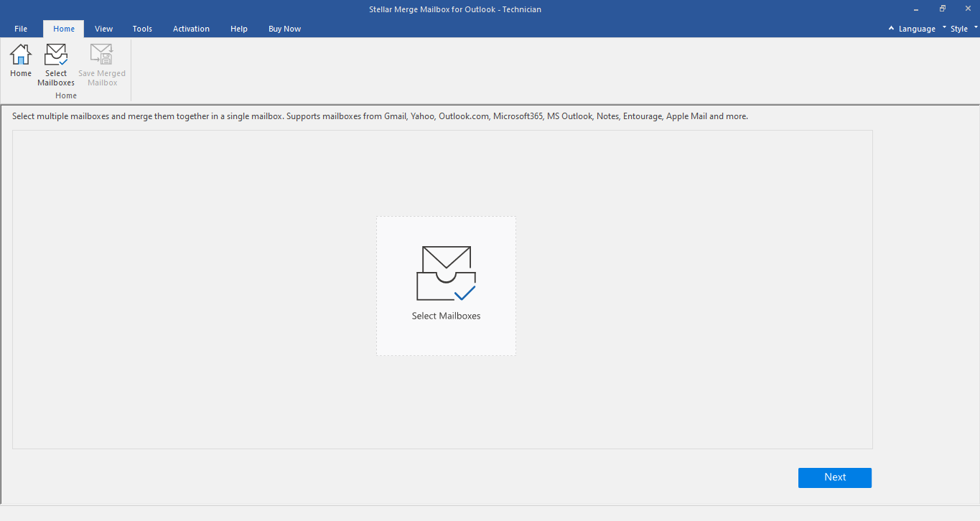Select the Buy Now tab
Viewport: 980px width, 521px height.
pyautogui.click(x=284, y=29)
